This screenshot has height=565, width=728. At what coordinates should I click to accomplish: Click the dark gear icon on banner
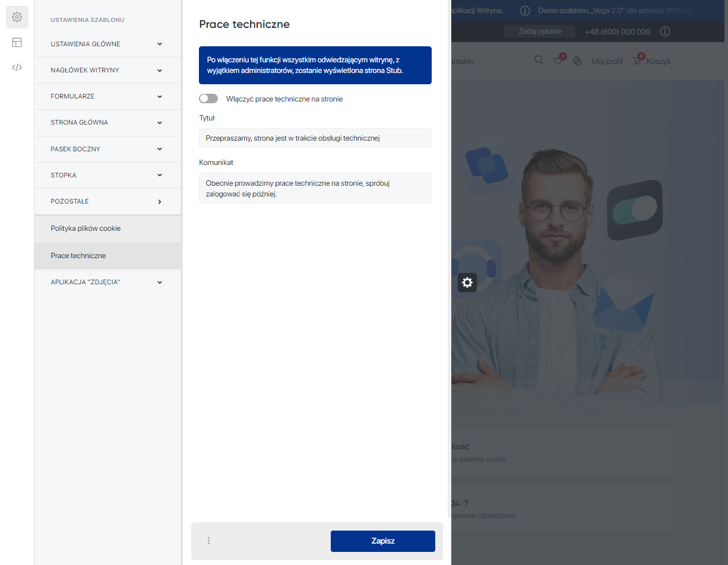point(467,282)
